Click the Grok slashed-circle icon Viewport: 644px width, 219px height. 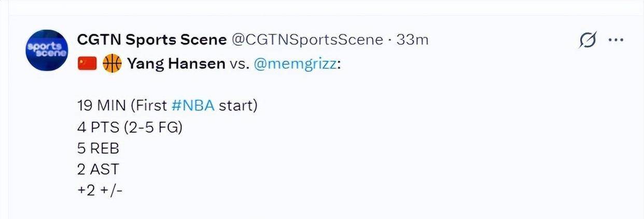point(587,40)
